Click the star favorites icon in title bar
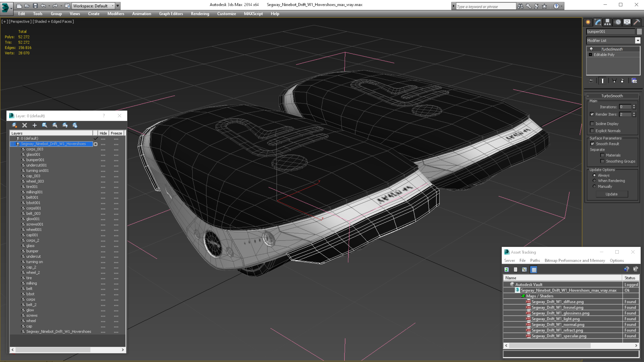Screen dimensions: 644x362 click(x=544, y=6)
